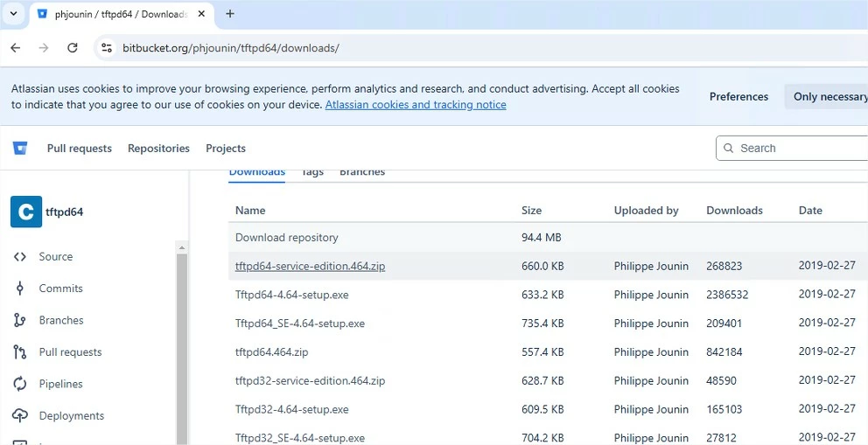The width and height of the screenshot is (868, 445).
Task: Click the sidebar scrollbar track
Action: (182, 348)
